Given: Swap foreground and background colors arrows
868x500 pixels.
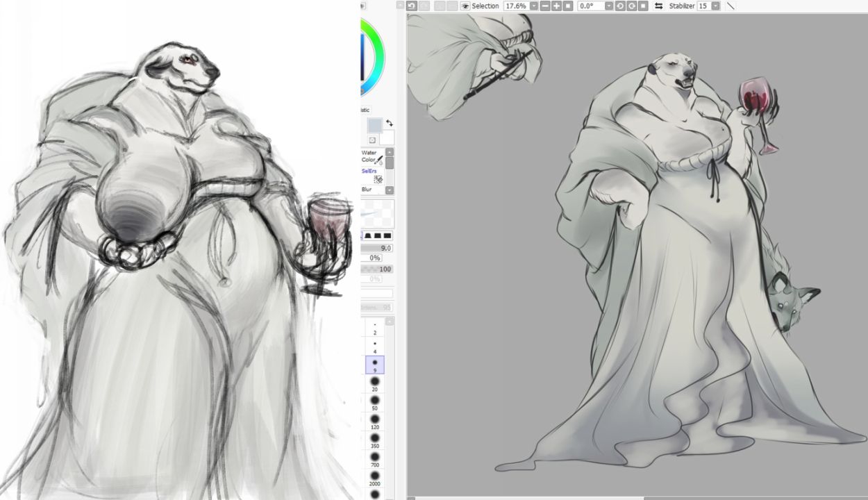Looking at the screenshot, I should point(389,123).
